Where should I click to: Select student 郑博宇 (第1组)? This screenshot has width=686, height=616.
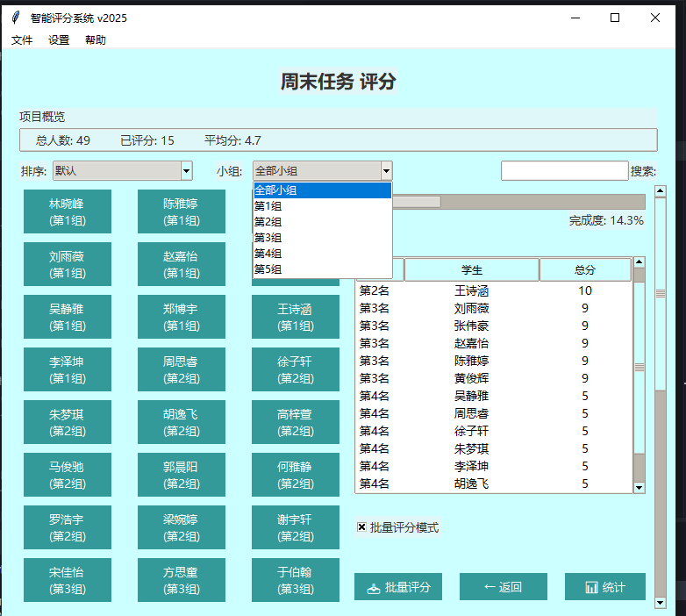tap(182, 317)
